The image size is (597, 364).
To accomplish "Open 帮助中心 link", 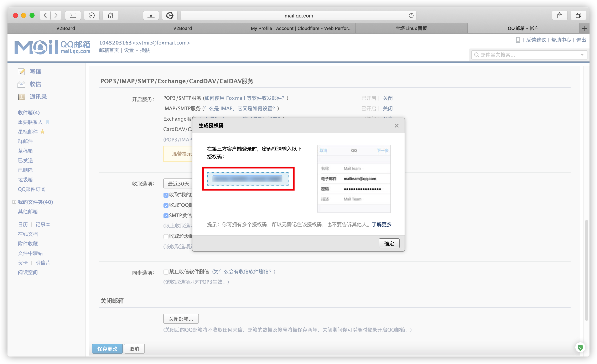I will pyautogui.click(x=561, y=40).
